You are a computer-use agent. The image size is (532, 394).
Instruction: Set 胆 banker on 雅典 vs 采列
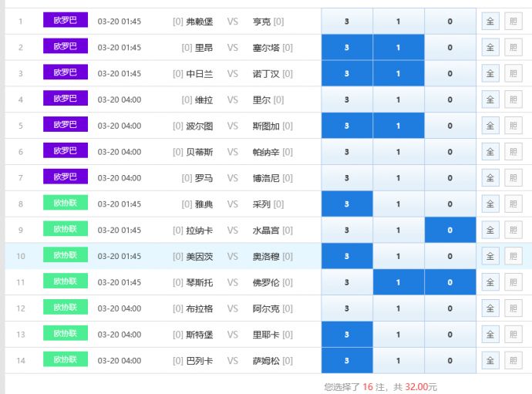click(512, 204)
